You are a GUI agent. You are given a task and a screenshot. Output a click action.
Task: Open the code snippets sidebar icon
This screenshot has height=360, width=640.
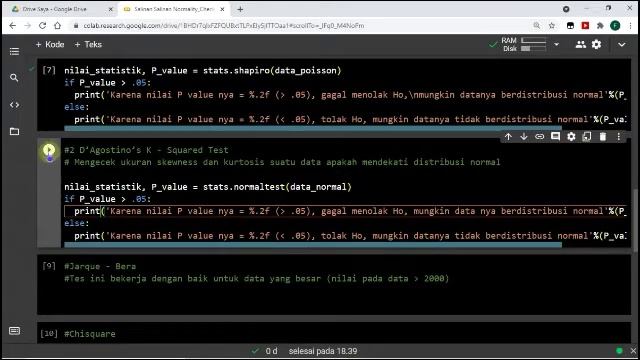pos(14,105)
